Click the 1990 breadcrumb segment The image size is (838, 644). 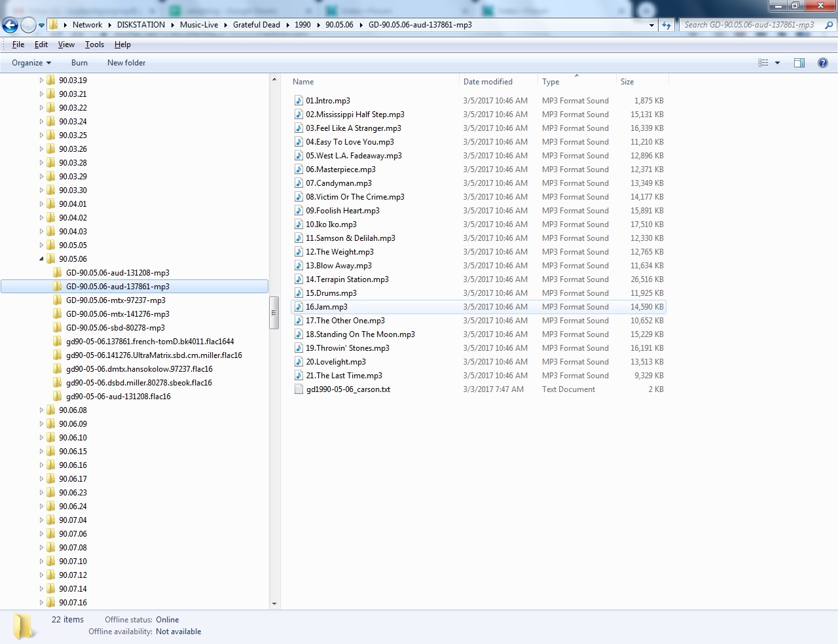[x=302, y=25]
